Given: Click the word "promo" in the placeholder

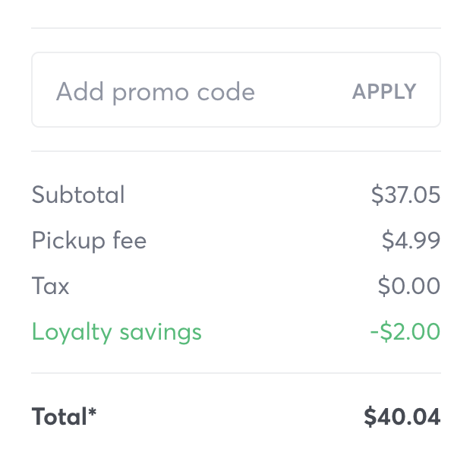Looking at the screenshot, I should click(x=150, y=93).
